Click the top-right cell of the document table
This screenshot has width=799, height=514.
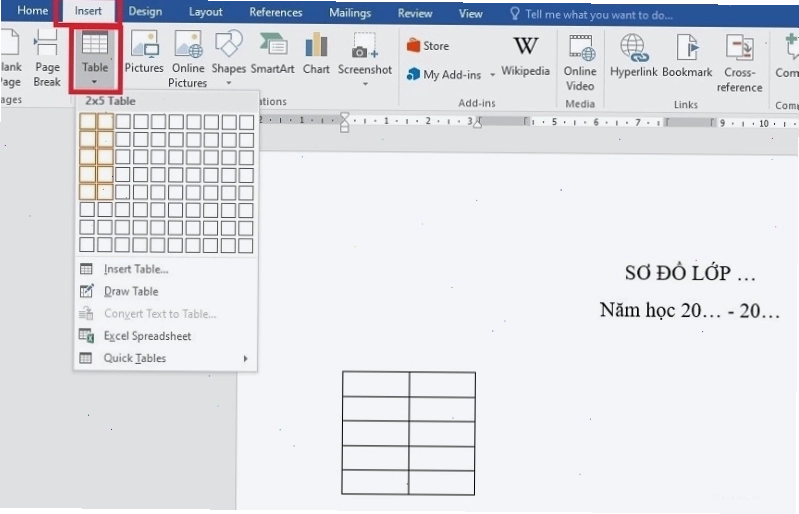tap(442, 384)
